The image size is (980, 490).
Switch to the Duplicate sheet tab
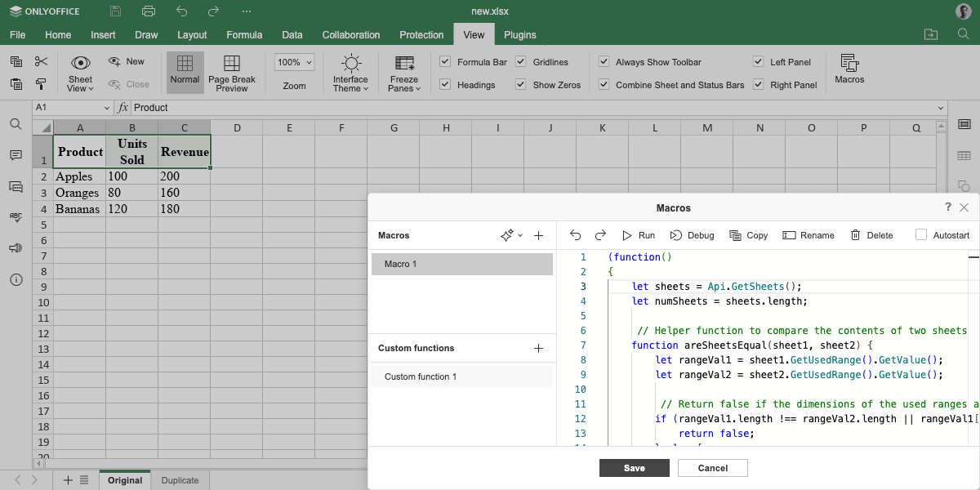[180, 480]
